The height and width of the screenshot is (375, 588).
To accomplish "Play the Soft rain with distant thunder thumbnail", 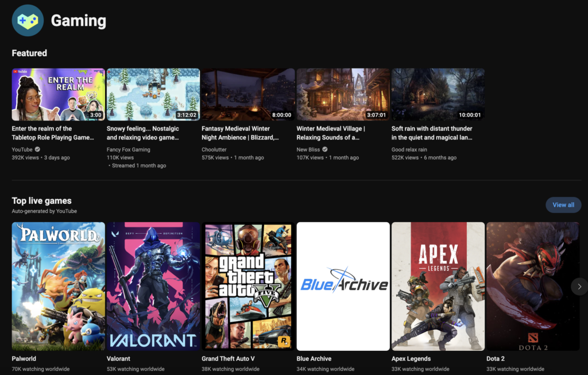I will click(438, 95).
